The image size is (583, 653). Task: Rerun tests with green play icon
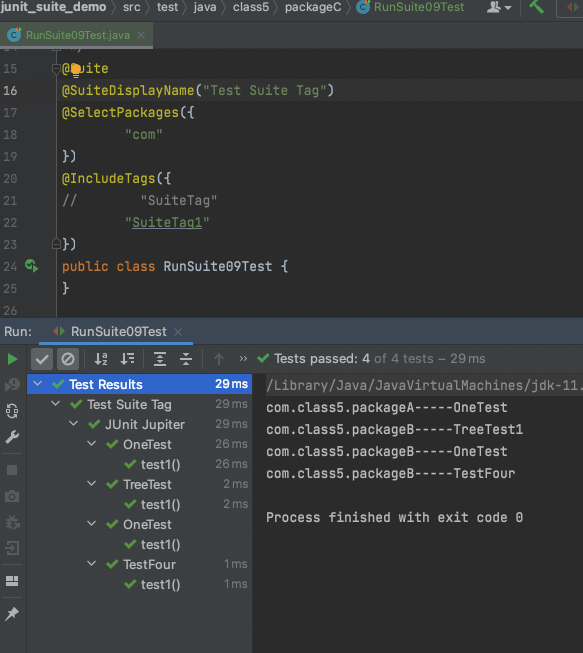pyautogui.click(x=12, y=359)
